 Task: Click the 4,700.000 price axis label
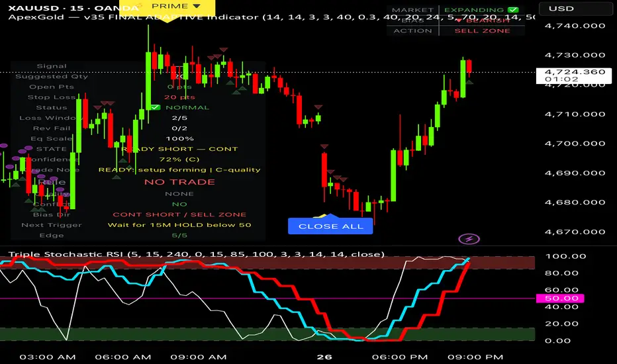(575, 144)
